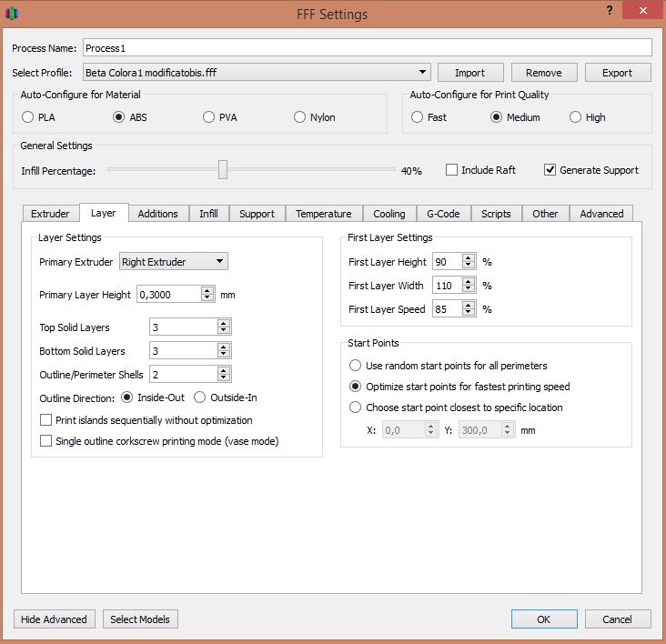Decrease Top Solid Layers with down arrow
The image size is (666, 644).
[224, 330]
